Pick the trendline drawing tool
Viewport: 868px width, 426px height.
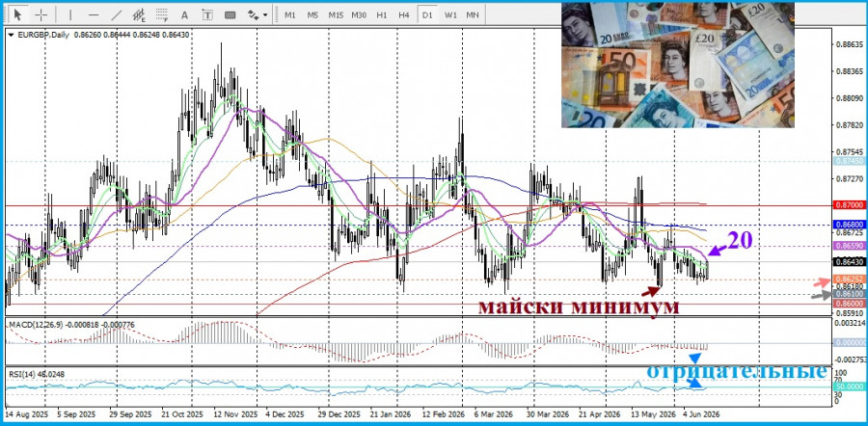[x=117, y=14]
